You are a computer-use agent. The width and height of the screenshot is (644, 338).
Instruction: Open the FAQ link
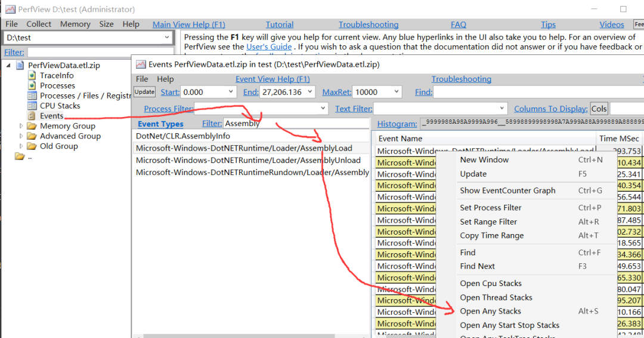coord(459,24)
